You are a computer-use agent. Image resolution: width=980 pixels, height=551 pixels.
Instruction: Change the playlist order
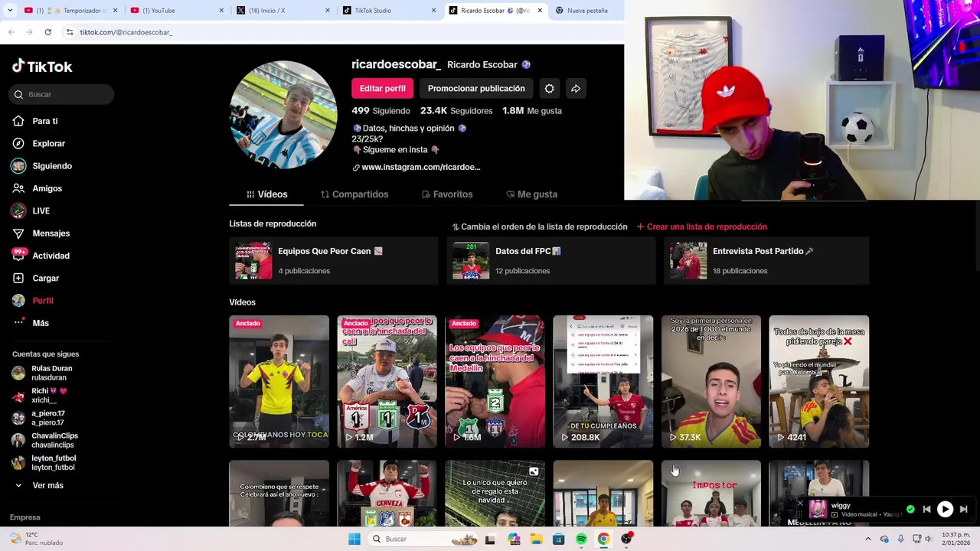pos(540,227)
